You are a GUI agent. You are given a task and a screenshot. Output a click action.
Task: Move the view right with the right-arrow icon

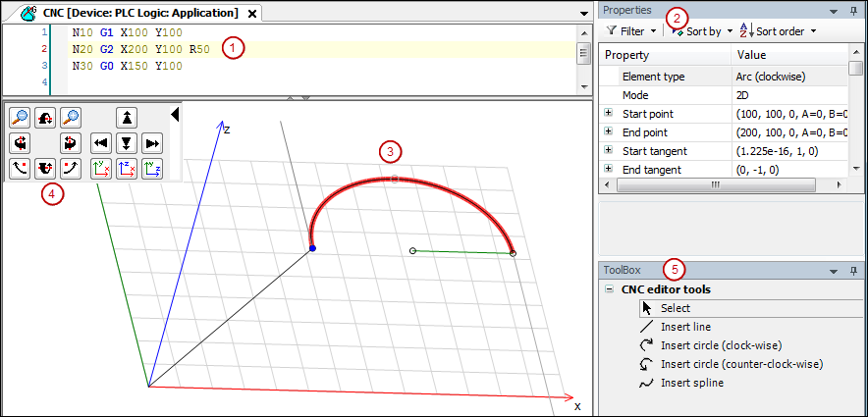[x=152, y=143]
